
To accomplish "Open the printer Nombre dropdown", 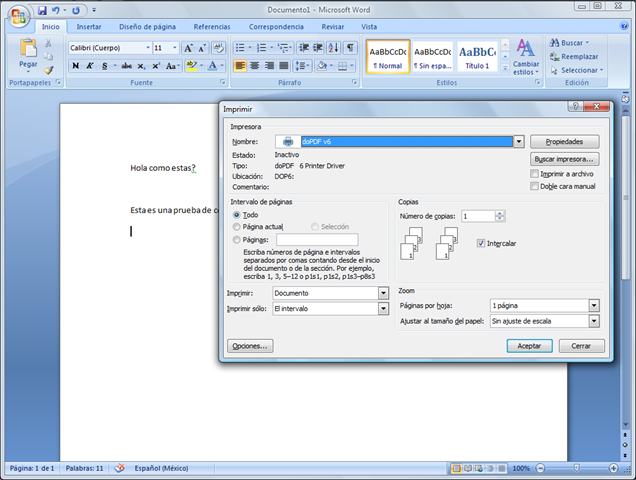I will tap(519, 142).
